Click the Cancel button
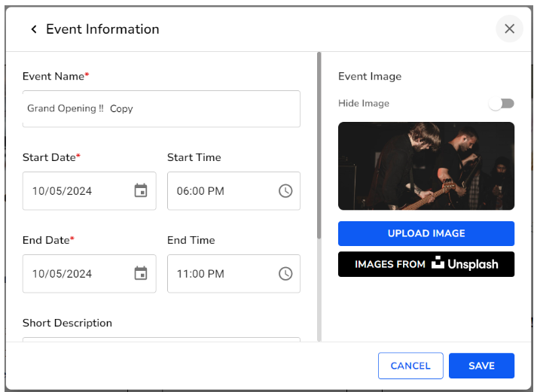 coord(410,366)
